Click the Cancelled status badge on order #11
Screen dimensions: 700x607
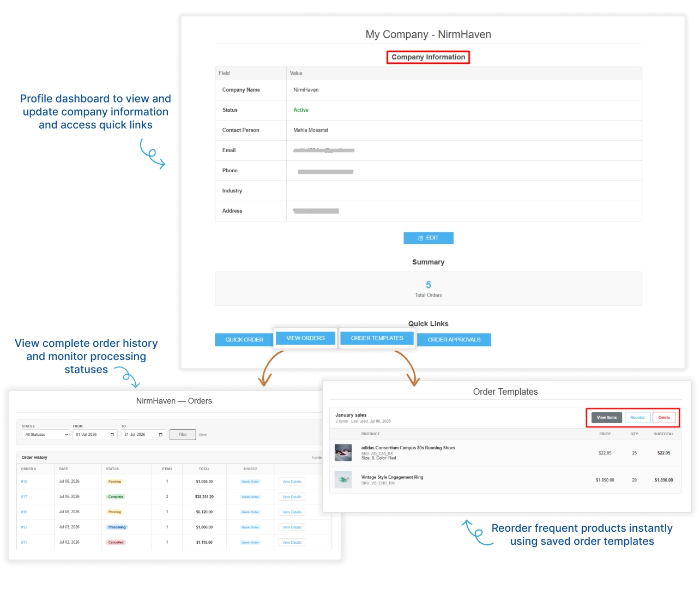pos(116,543)
